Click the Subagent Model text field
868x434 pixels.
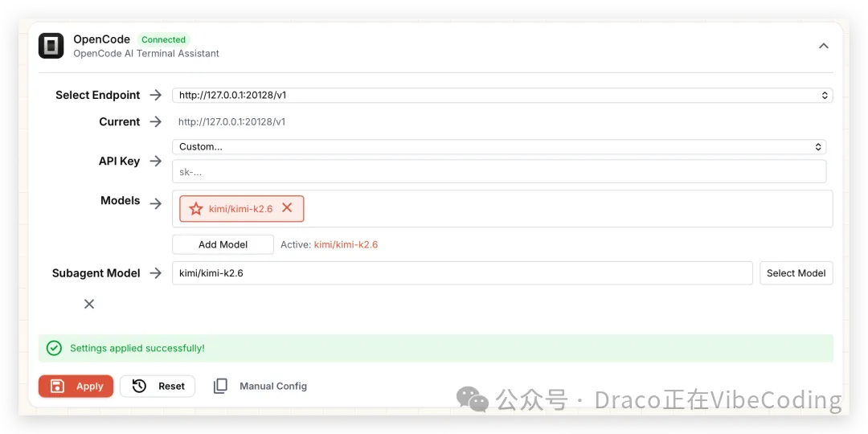click(462, 273)
